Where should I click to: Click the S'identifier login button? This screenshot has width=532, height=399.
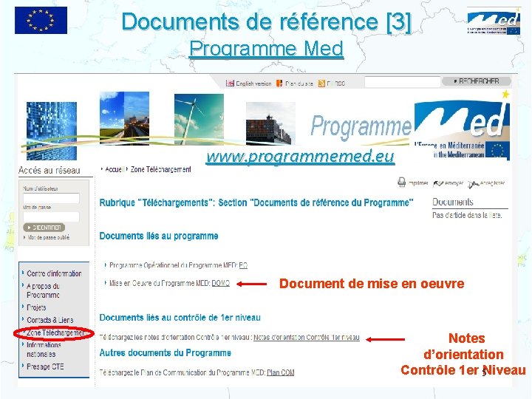pos(44,228)
